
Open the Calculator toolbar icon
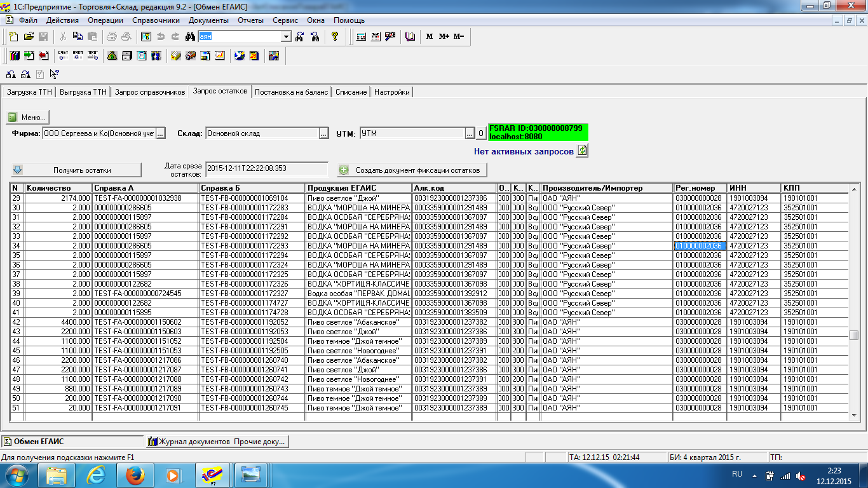point(361,37)
